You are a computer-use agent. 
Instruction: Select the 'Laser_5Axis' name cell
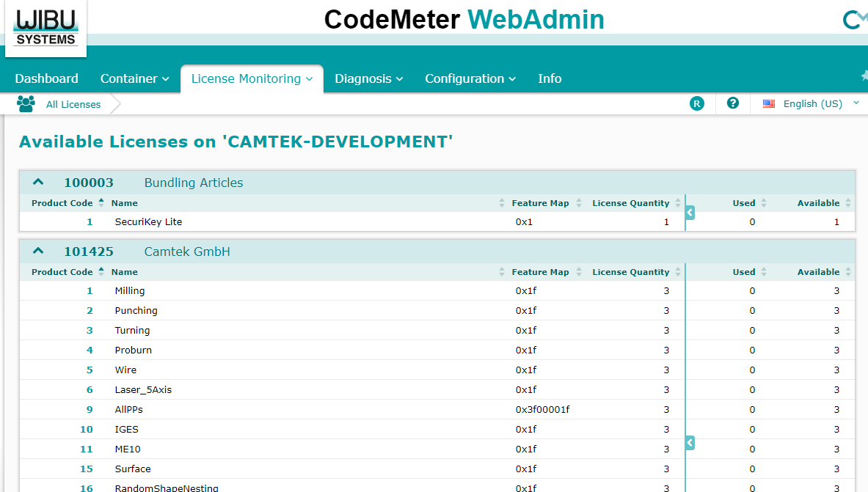(143, 389)
